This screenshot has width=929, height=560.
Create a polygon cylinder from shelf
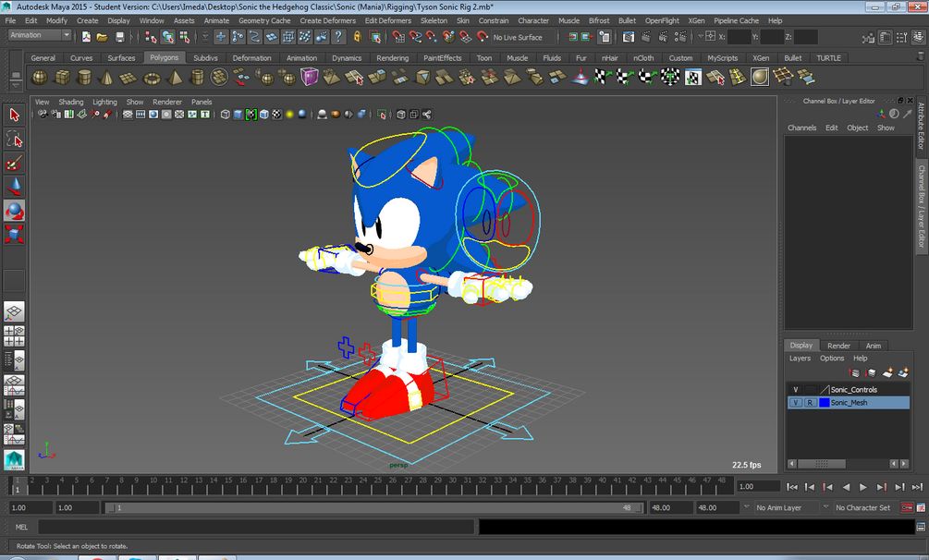(x=85, y=77)
